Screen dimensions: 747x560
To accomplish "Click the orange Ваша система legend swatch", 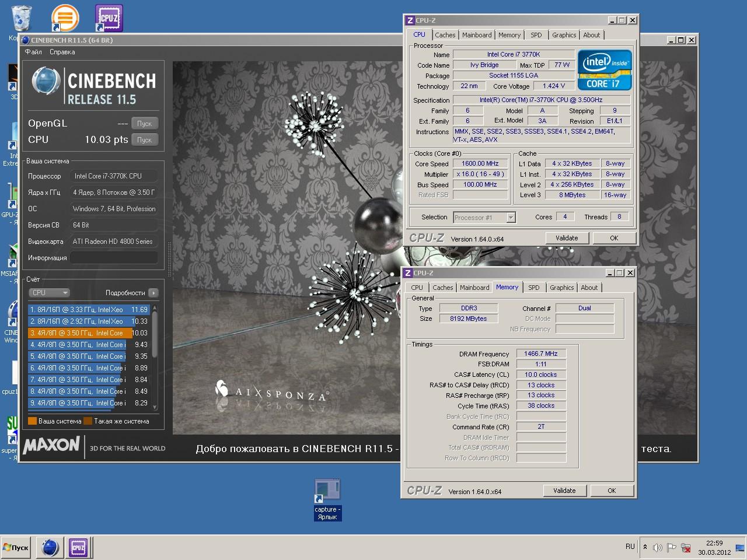I will coord(32,421).
